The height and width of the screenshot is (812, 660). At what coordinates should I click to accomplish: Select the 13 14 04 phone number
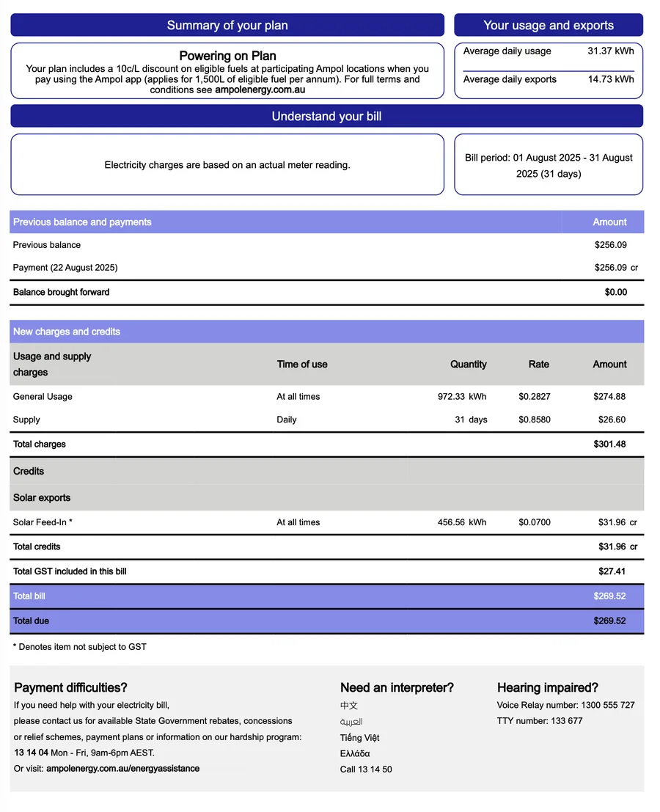[x=31, y=753]
